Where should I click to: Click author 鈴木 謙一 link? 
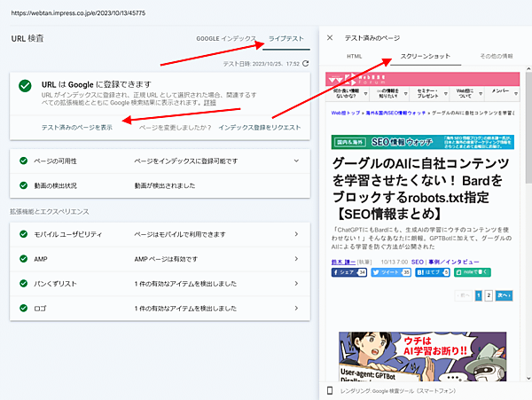click(x=343, y=262)
